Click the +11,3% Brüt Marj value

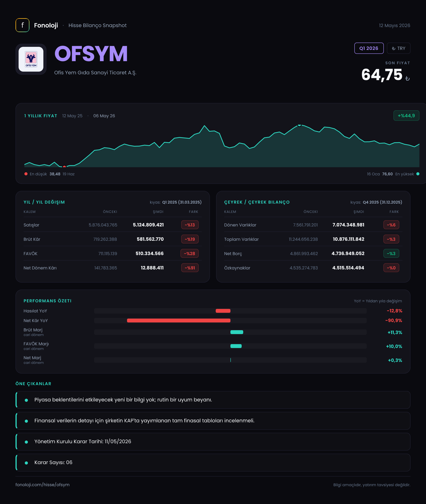(395, 332)
